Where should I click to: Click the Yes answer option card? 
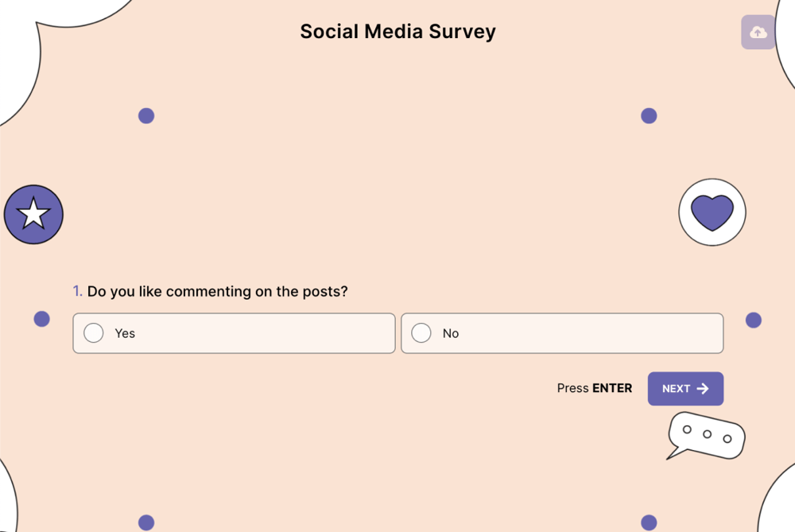coord(233,333)
